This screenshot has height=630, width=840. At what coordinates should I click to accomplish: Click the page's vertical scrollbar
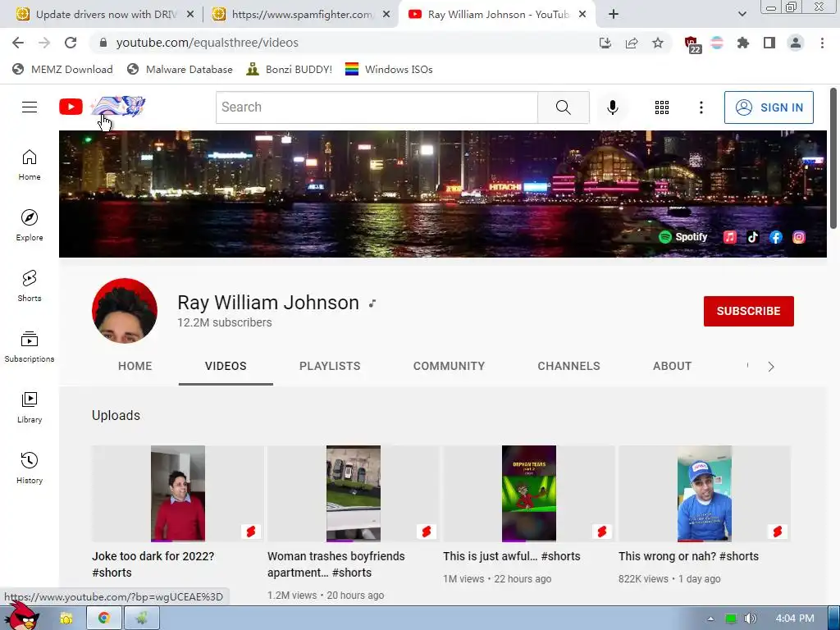[833, 158]
